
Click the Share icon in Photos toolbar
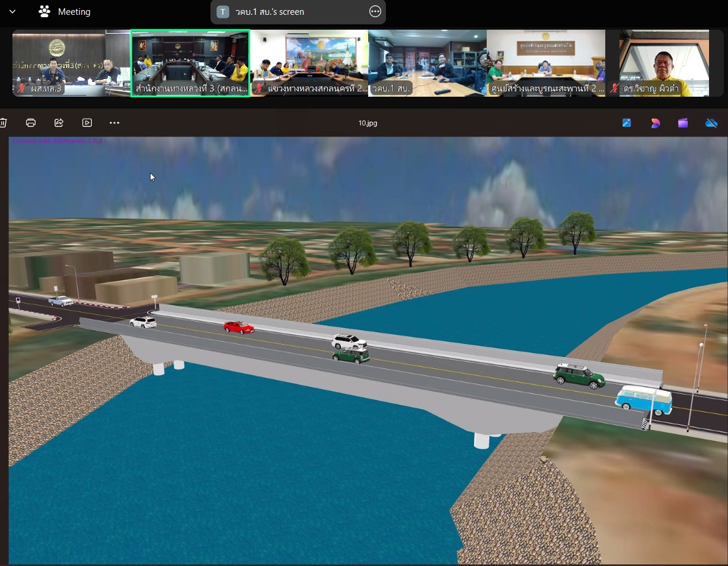tap(59, 123)
